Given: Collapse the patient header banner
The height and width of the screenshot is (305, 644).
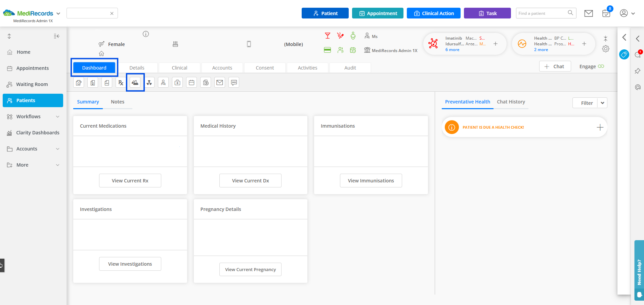Looking at the screenshot, I should pos(605,38).
